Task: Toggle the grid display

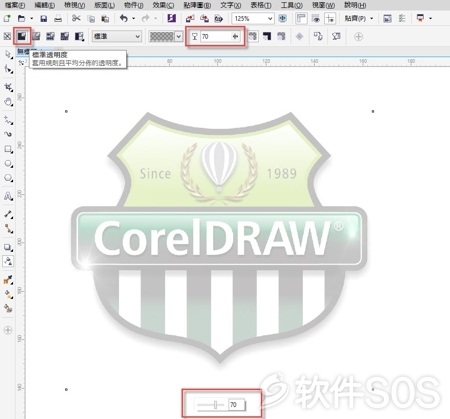Action: point(316,18)
